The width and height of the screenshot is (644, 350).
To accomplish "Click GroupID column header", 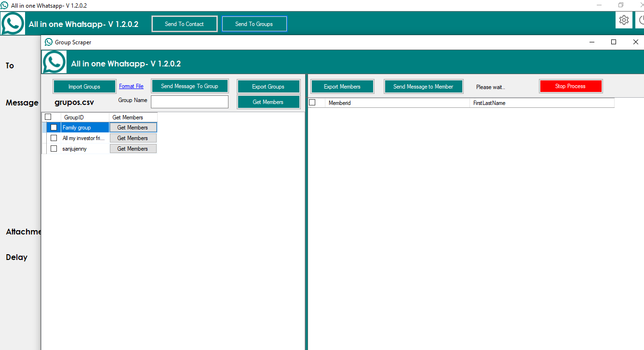I will 85,117.
